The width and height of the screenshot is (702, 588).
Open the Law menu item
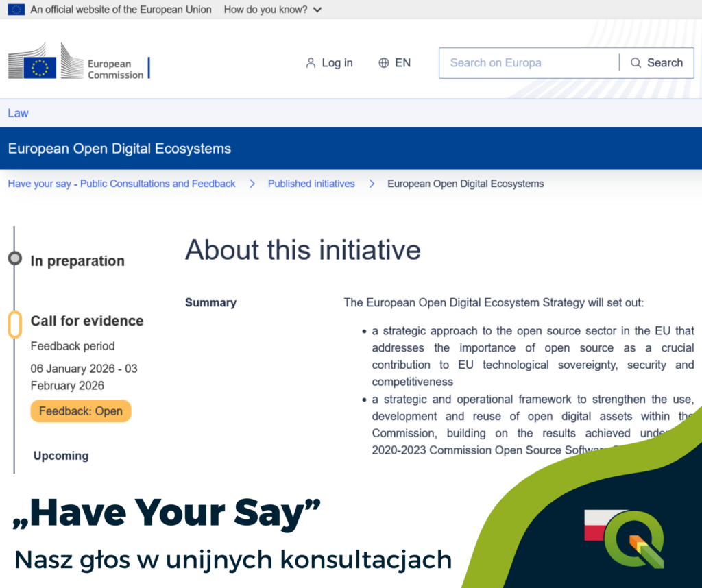point(19,113)
